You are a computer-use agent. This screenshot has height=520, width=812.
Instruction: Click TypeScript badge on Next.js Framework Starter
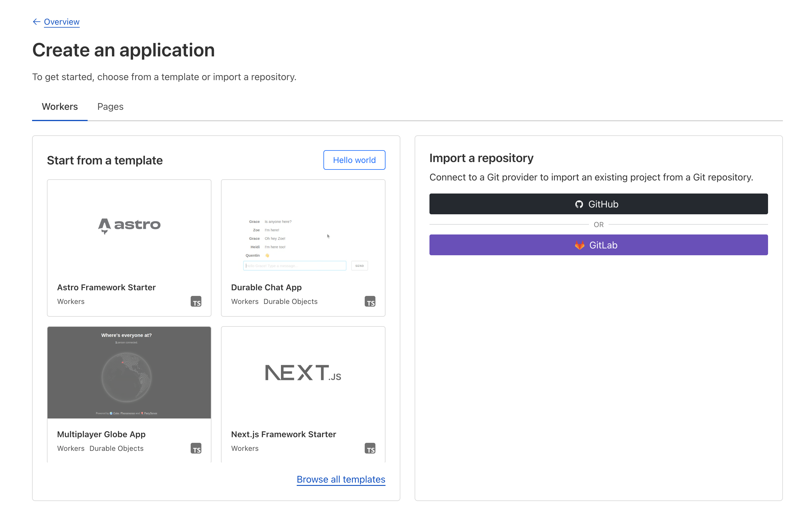[370, 448]
